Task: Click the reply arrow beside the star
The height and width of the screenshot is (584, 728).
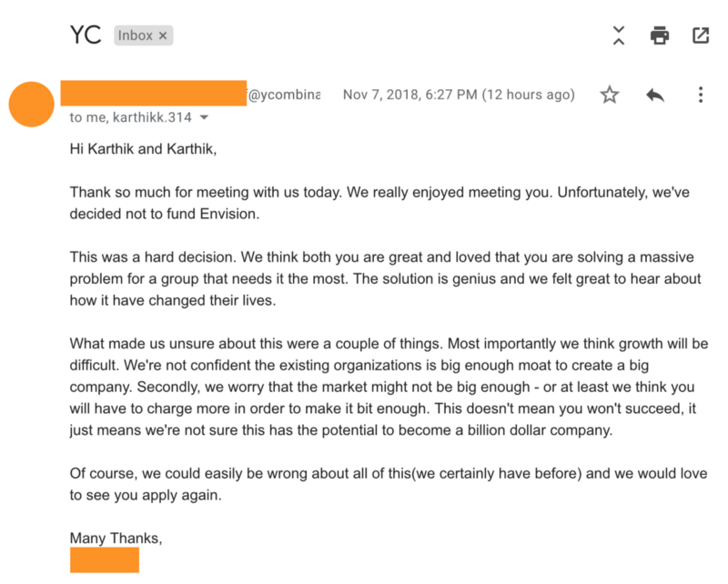Action: (x=654, y=94)
